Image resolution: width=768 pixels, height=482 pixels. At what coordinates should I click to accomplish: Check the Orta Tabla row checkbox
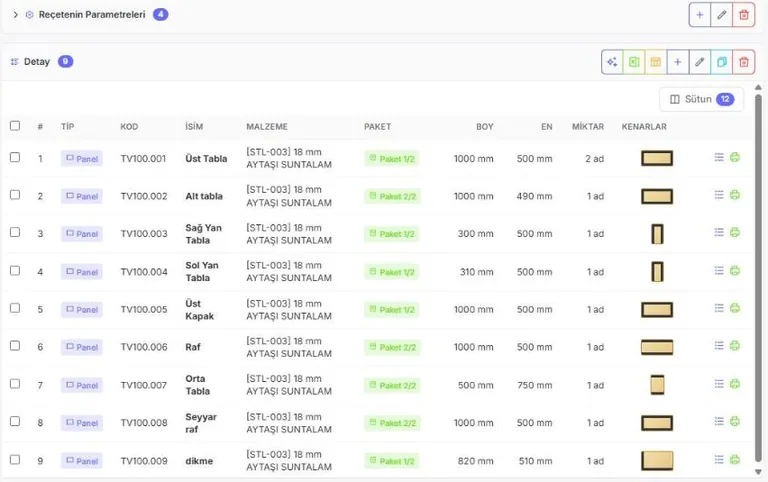15,384
